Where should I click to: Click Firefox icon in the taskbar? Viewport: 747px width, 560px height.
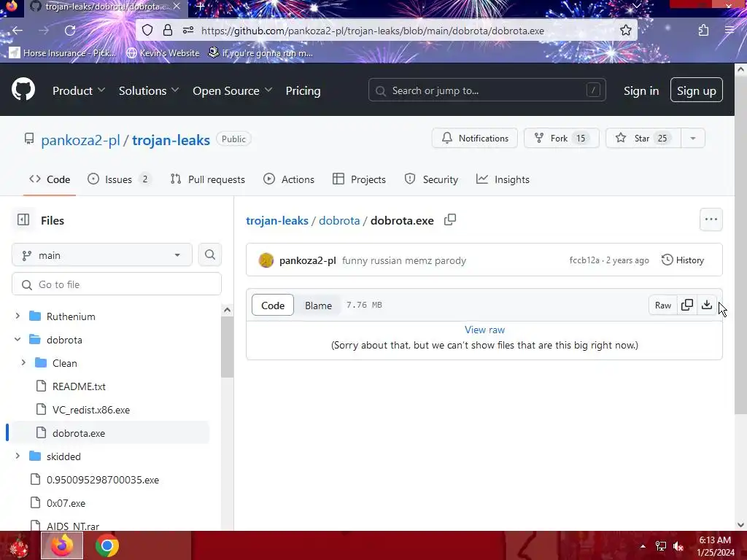(x=62, y=545)
